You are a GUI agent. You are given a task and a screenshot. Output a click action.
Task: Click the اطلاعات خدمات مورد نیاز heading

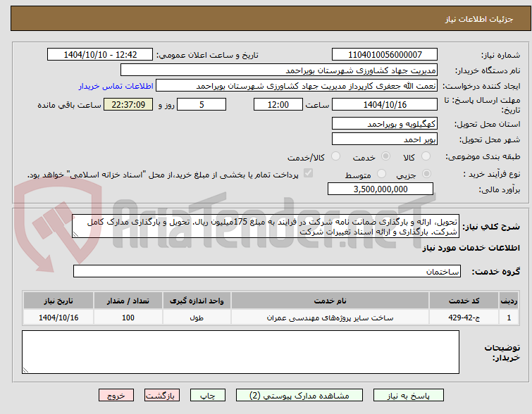[x=471, y=248]
